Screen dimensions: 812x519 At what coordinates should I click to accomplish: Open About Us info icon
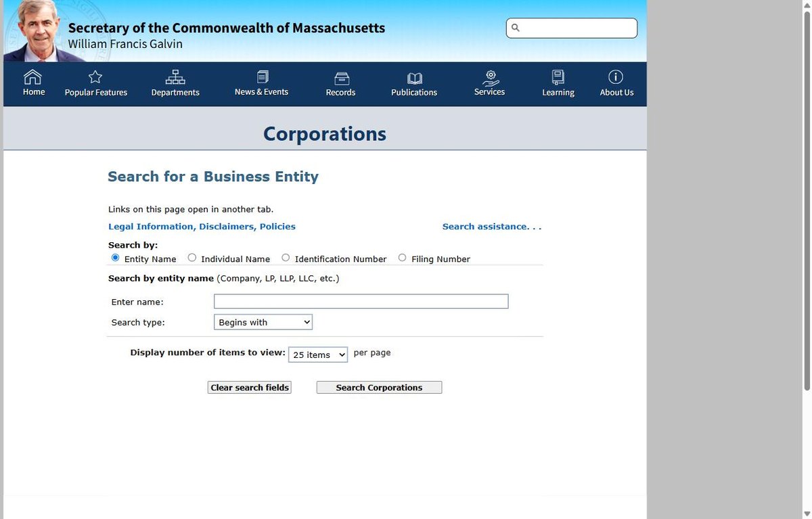(616, 76)
